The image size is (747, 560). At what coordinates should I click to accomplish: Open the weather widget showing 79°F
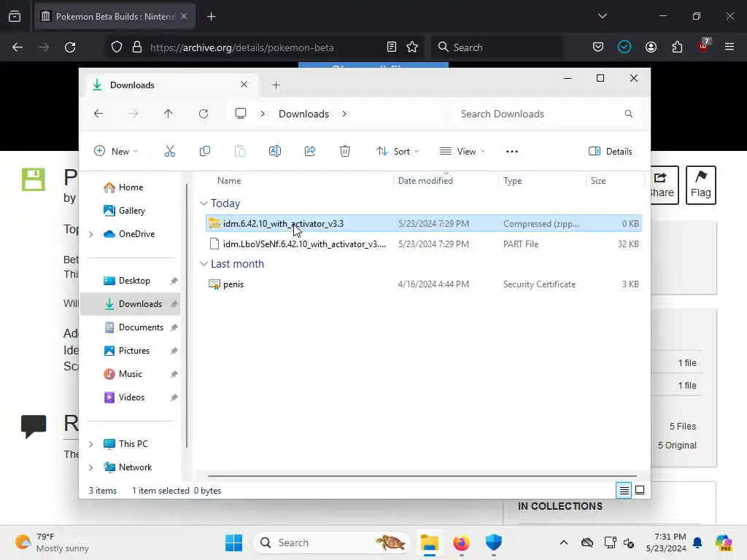point(52,542)
